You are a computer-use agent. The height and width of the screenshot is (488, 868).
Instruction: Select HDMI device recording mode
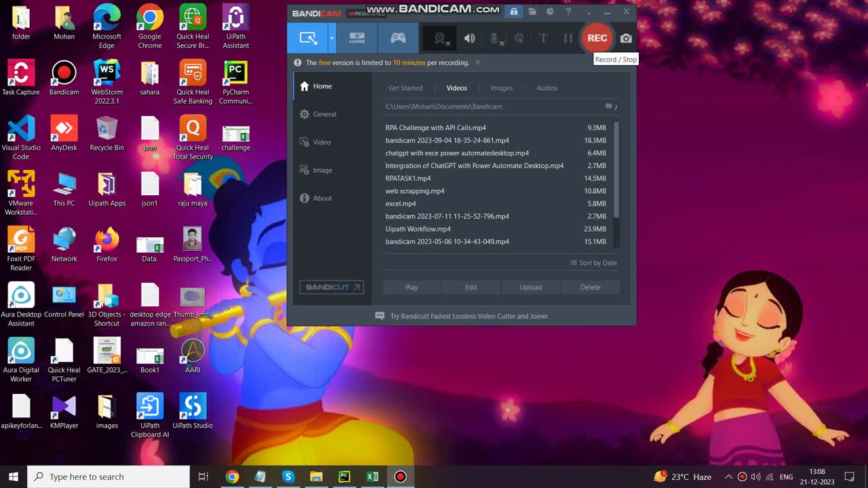tap(357, 38)
